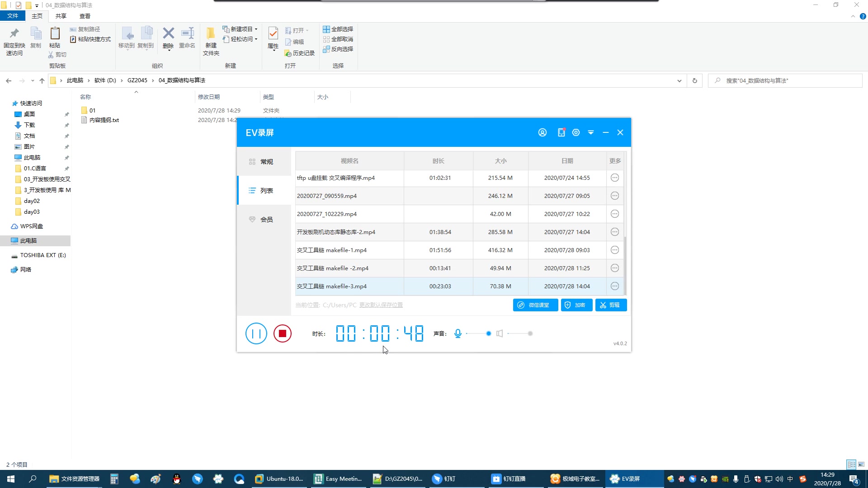Screen dimensions: 868x488
Task: Open more options for 20200727_090559.mp4
Action: [x=615, y=196]
